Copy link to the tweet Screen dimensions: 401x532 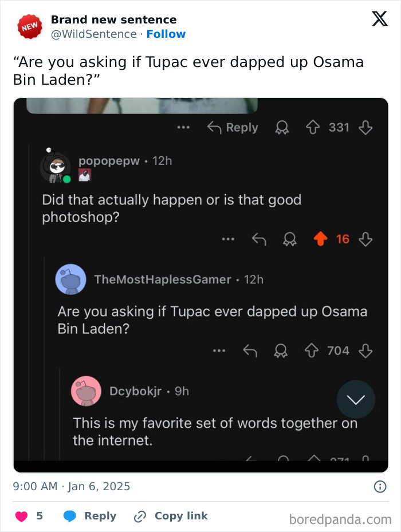[171, 516]
